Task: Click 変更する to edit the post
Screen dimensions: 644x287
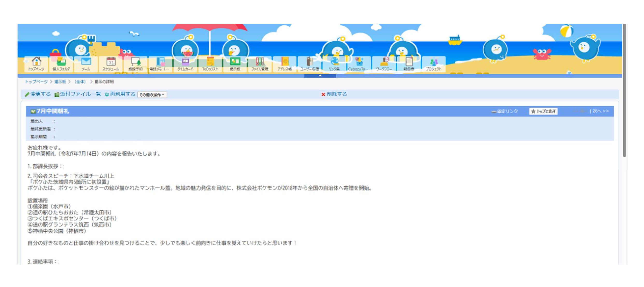Action: point(38,94)
